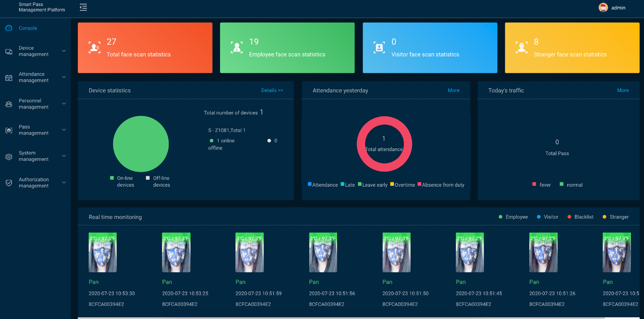Open the Console menu item
644x319 pixels.
(x=28, y=28)
